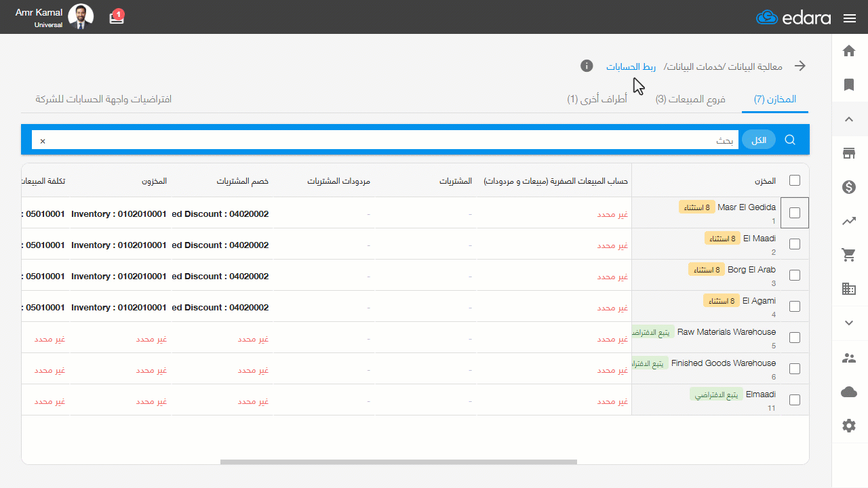Clear the search field with X
868x488 pixels.
click(x=43, y=141)
